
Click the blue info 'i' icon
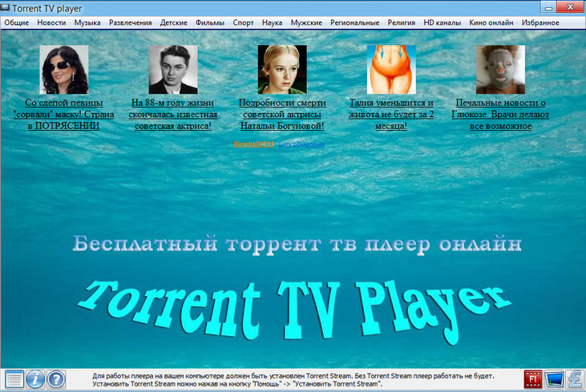click(x=35, y=380)
